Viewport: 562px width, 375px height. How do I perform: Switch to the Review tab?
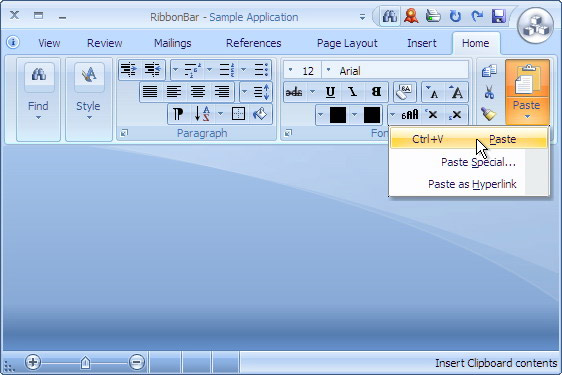click(105, 43)
